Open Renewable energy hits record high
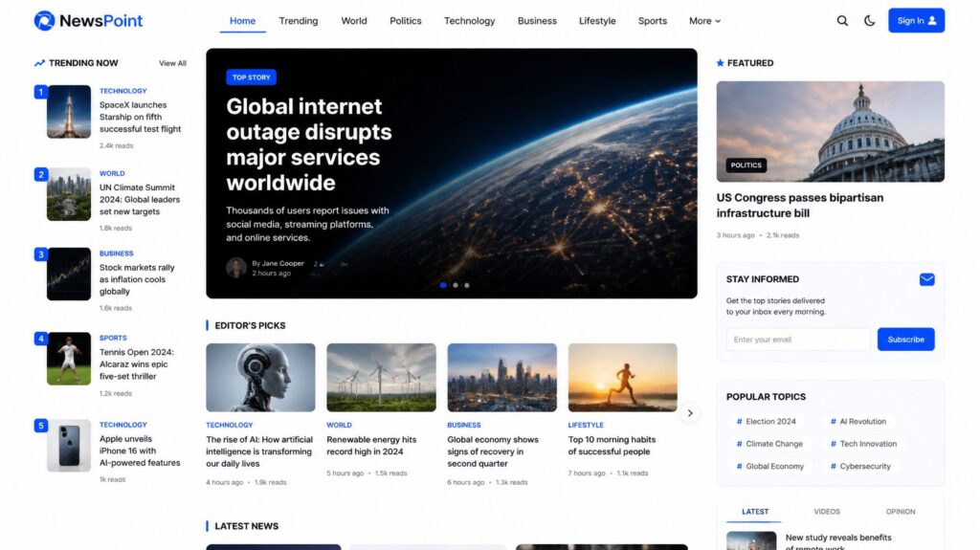Viewport: 980px width, 550px height. pyautogui.click(x=371, y=446)
